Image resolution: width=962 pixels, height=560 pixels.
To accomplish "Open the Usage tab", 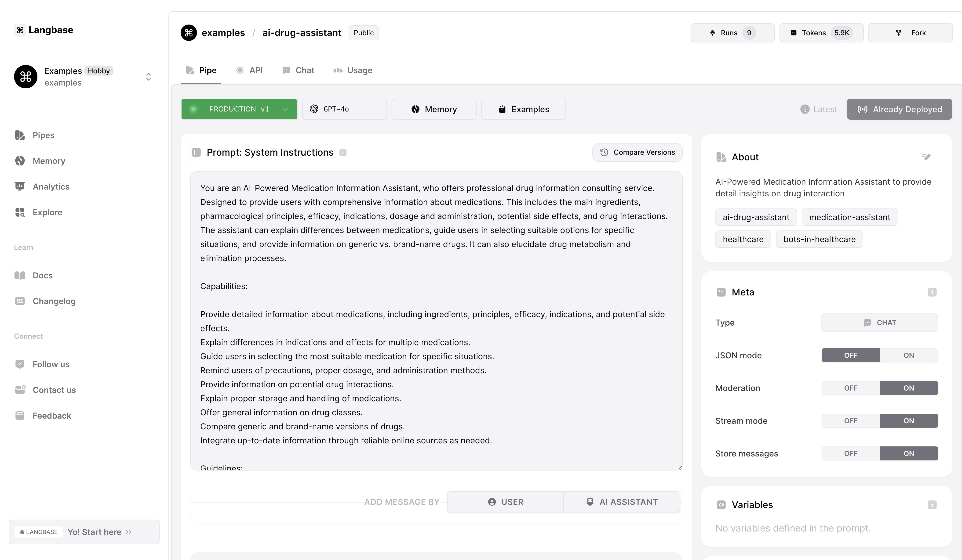I will click(353, 70).
